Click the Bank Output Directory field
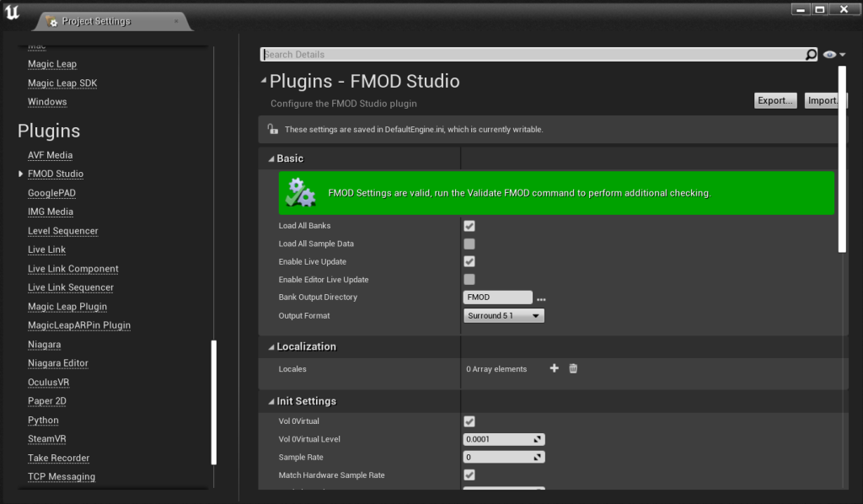 (497, 298)
